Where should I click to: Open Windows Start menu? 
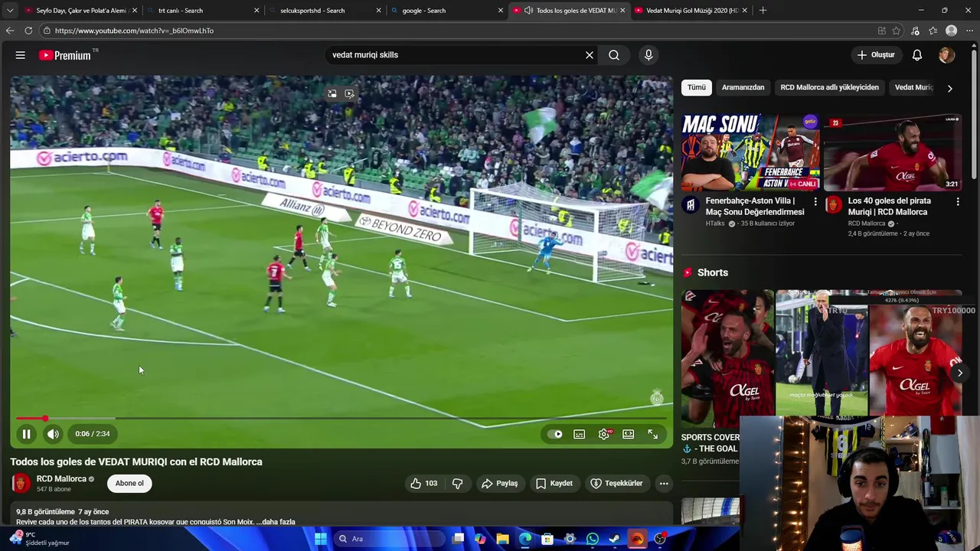tap(321, 539)
